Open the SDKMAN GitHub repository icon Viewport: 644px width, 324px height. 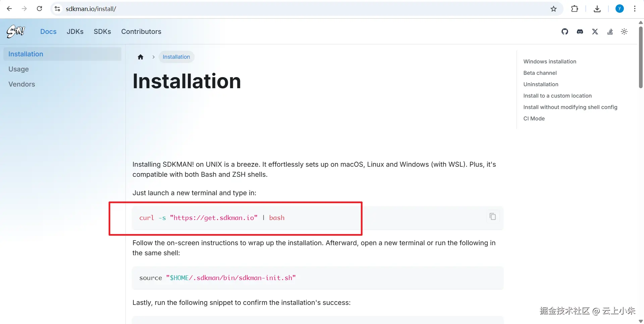[565, 32]
